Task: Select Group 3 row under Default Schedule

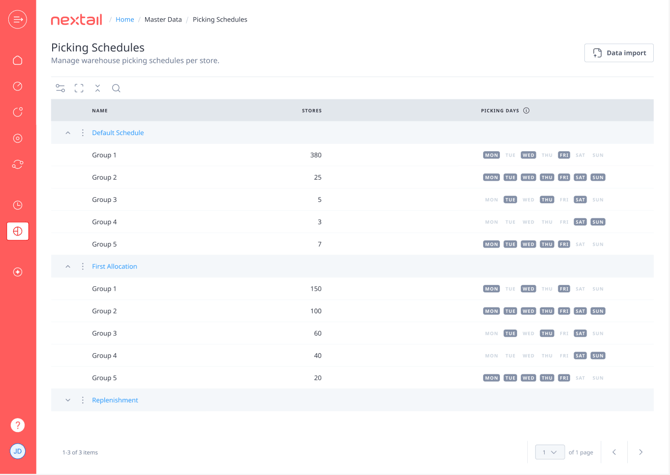Action: click(x=352, y=199)
